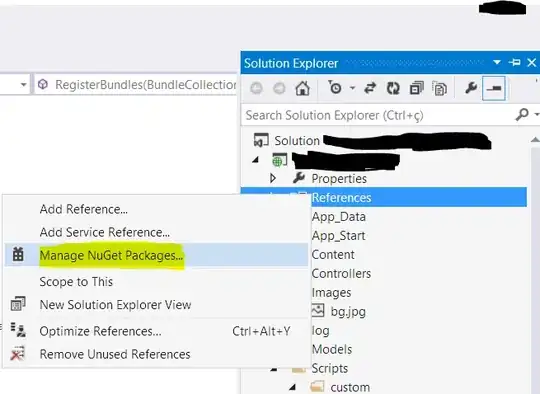The image size is (540, 394).
Task: Click the Properties folder wrench icon
Action: click(299, 178)
